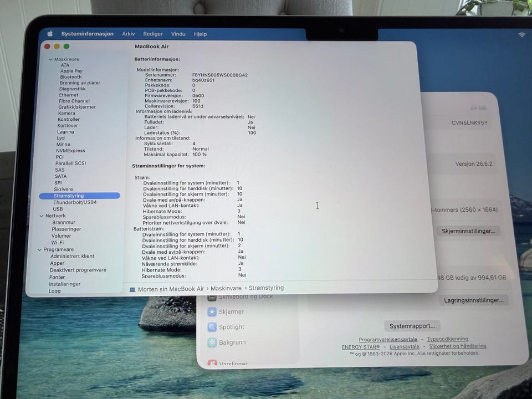Select Fonter under Programvare
The width and height of the screenshot is (532, 399).
point(57,277)
